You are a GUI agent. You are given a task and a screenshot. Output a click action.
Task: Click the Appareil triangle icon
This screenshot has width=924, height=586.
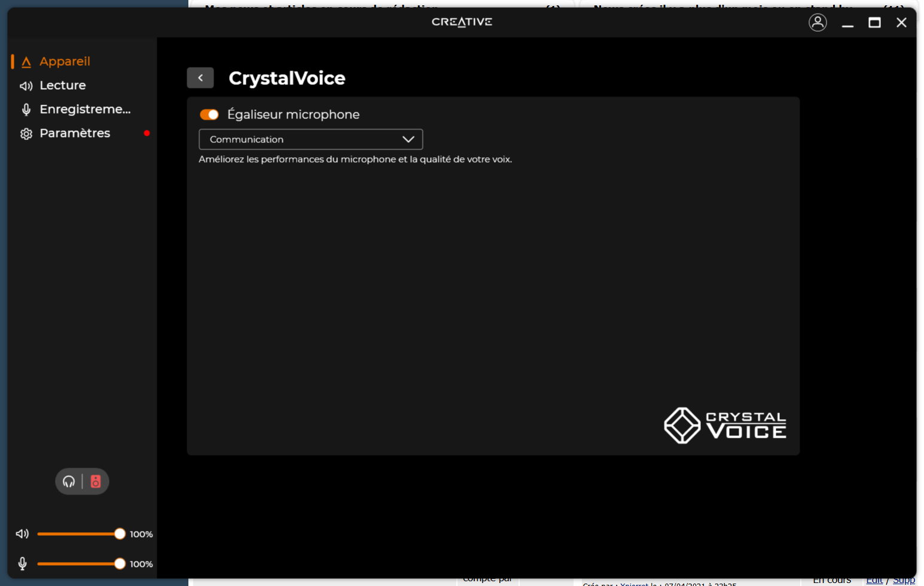point(26,62)
